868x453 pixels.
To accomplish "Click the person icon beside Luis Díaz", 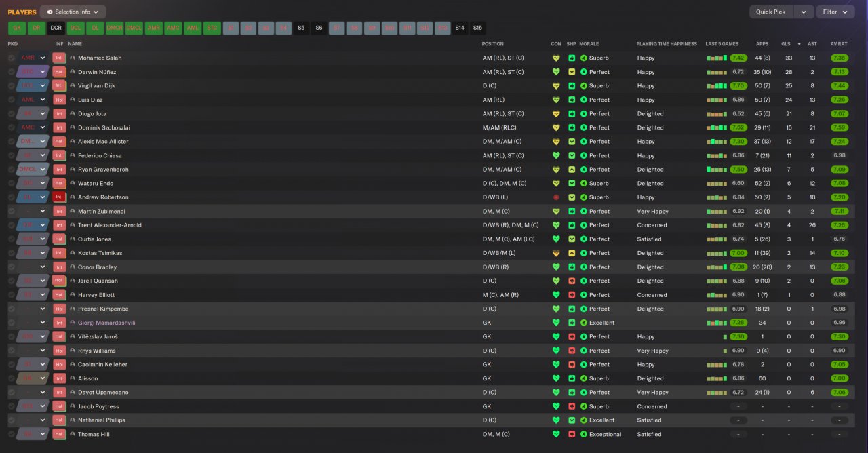I will (x=73, y=100).
